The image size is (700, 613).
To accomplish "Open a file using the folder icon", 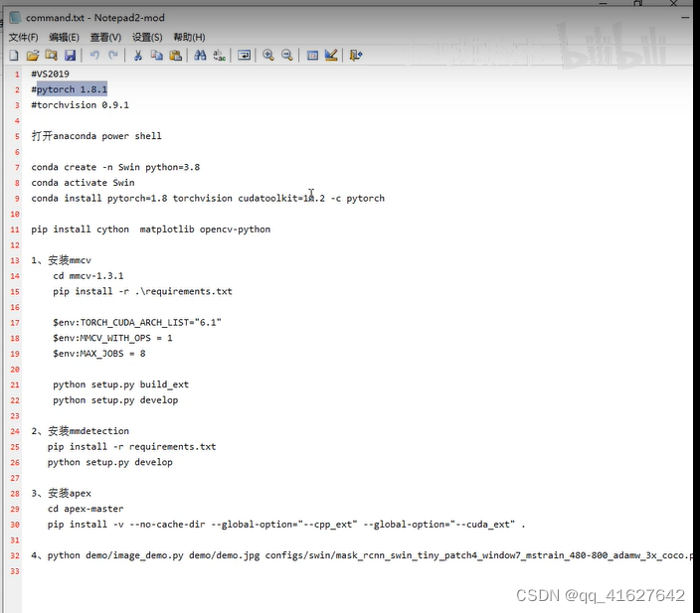I will point(32,56).
